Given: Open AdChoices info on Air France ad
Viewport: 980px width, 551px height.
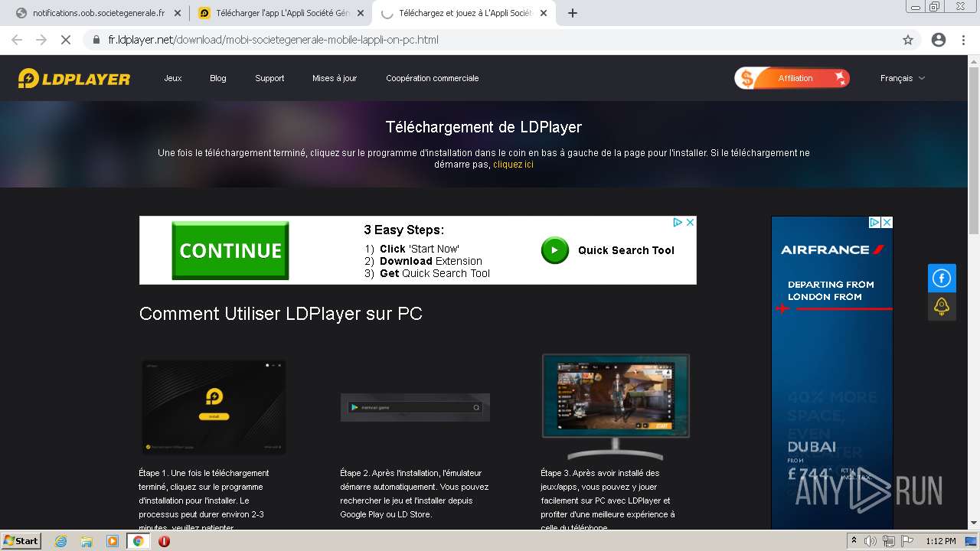Looking at the screenshot, I should pyautogui.click(x=874, y=223).
